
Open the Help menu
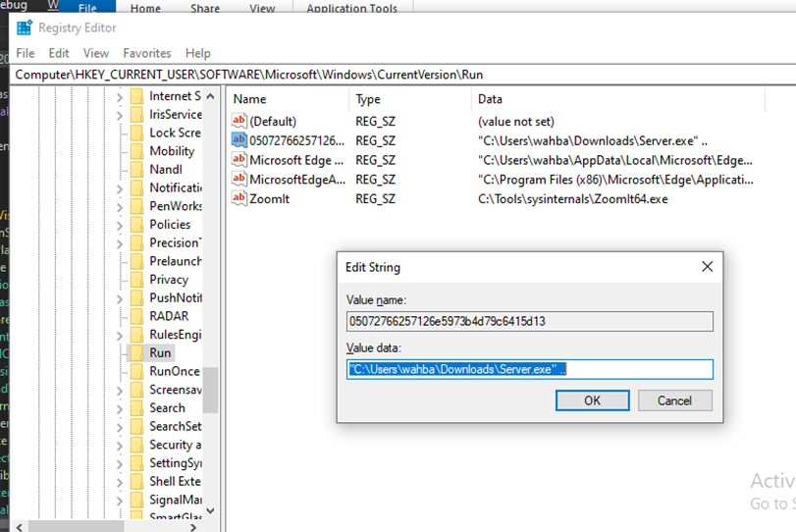click(198, 53)
